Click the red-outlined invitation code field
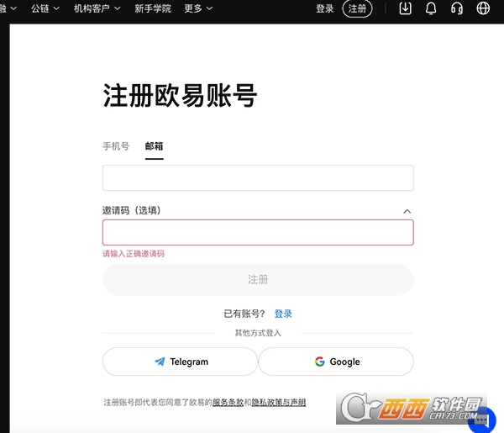504x433 pixels. (258, 232)
